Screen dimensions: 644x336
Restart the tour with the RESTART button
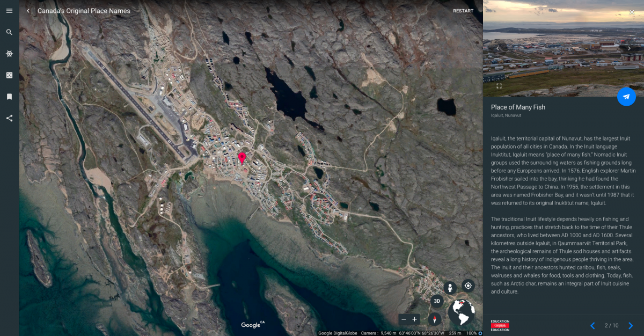pos(462,10)
